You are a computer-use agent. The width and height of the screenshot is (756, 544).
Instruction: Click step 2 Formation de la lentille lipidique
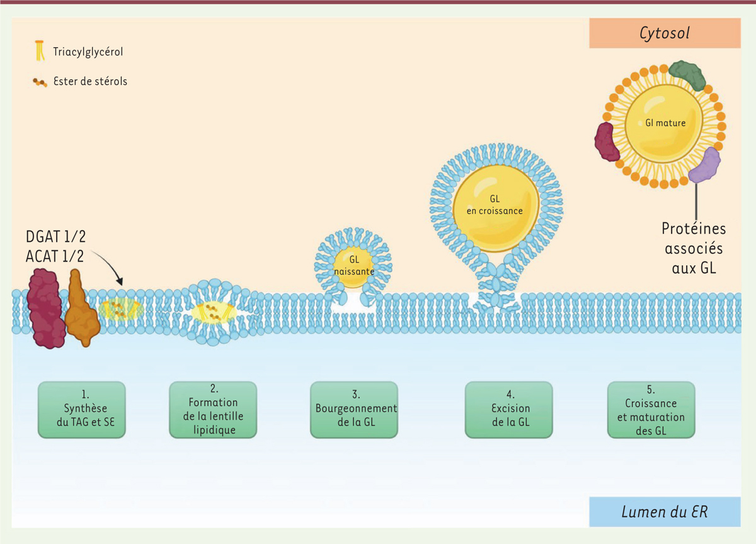click(x=213, y=410)
